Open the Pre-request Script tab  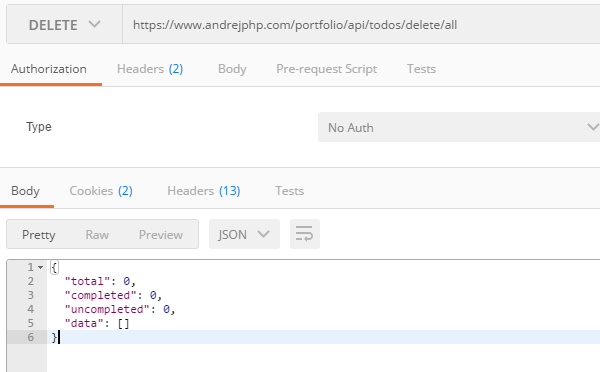point(326,69)
